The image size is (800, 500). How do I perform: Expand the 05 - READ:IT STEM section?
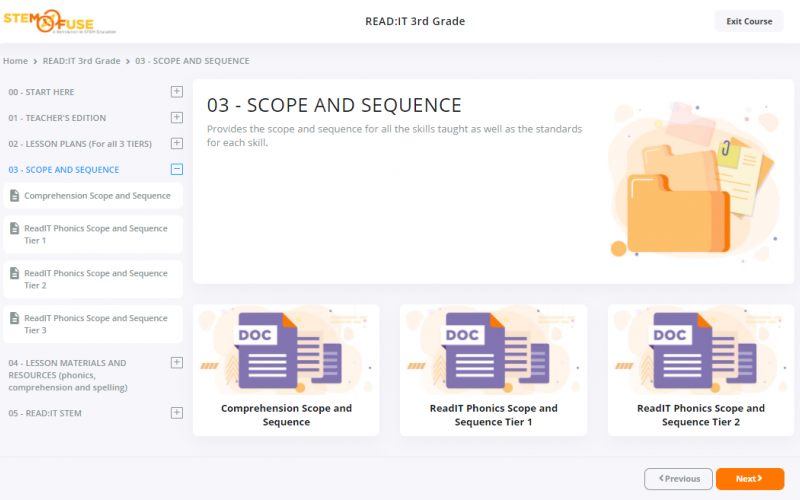click(x=177, y=412)
